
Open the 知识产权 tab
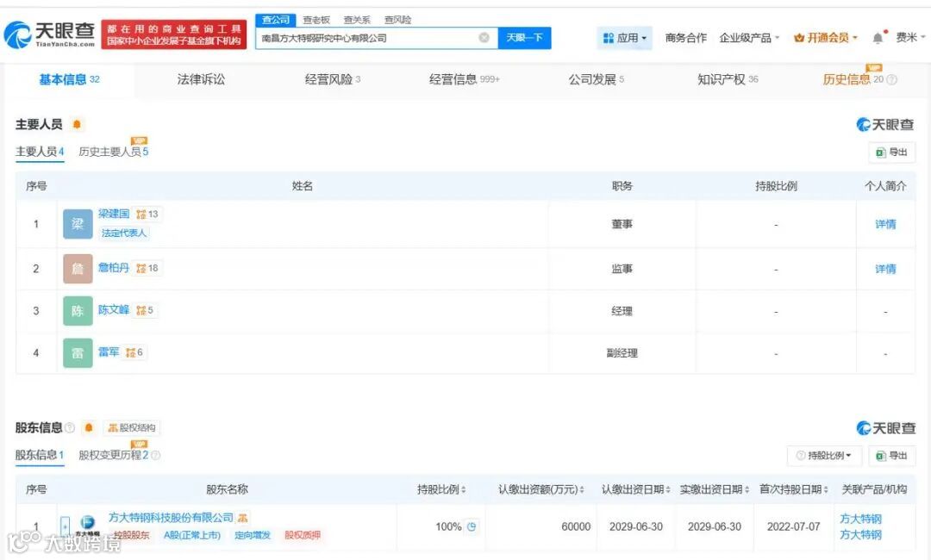[728, 79]
